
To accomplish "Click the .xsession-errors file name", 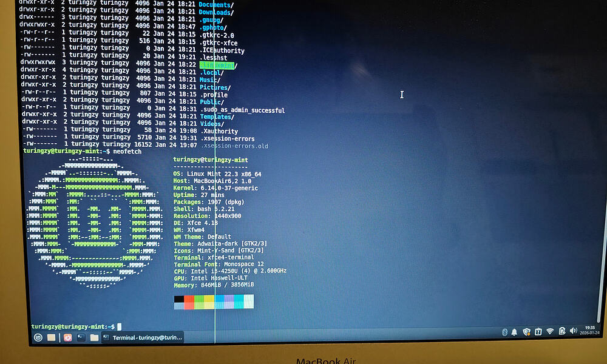I will [x=228, y=138].
